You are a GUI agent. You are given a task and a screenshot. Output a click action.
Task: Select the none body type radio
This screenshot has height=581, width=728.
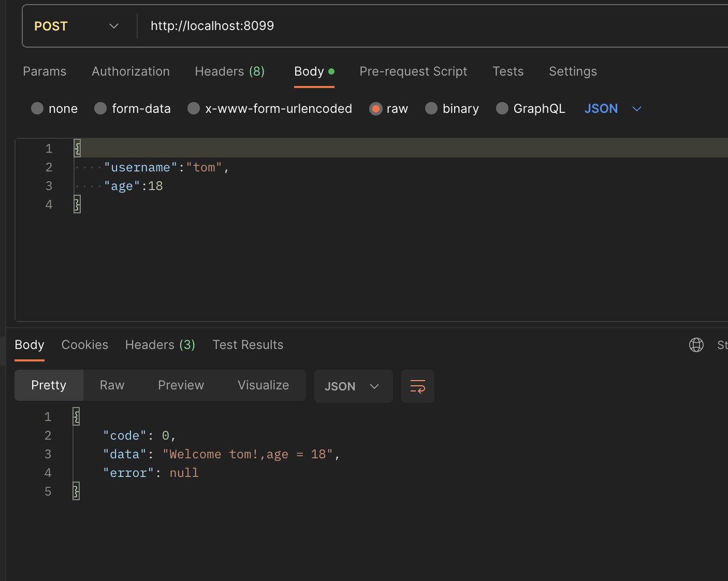[37, 108]
